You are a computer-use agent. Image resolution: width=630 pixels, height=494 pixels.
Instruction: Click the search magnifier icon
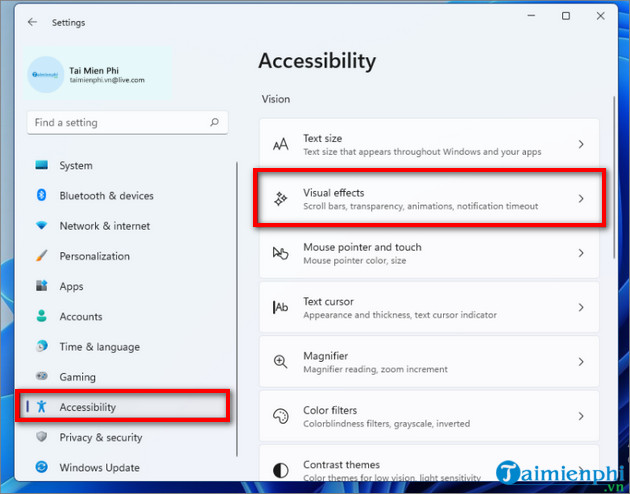point(215,122)
